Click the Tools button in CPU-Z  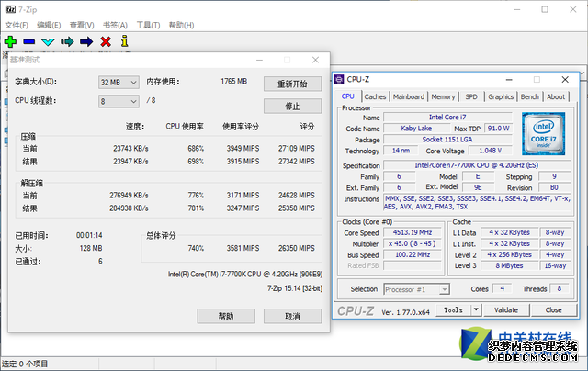tap(453, 309)
